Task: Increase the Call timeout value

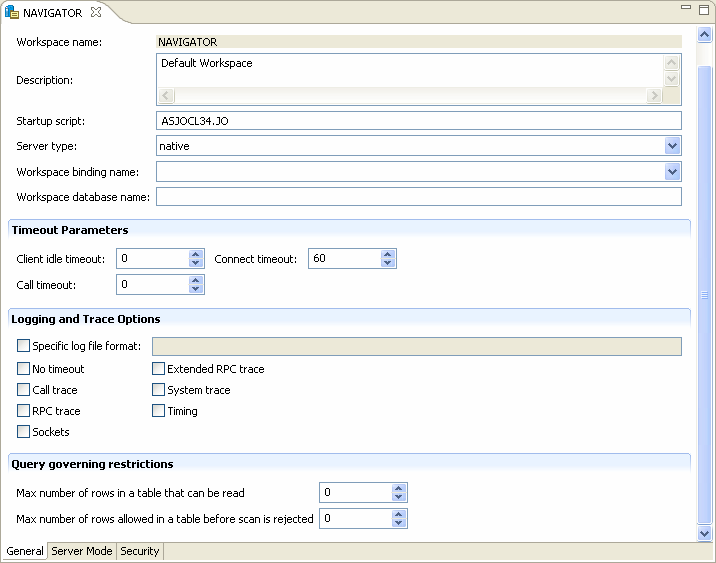Action: click(196, 280)
